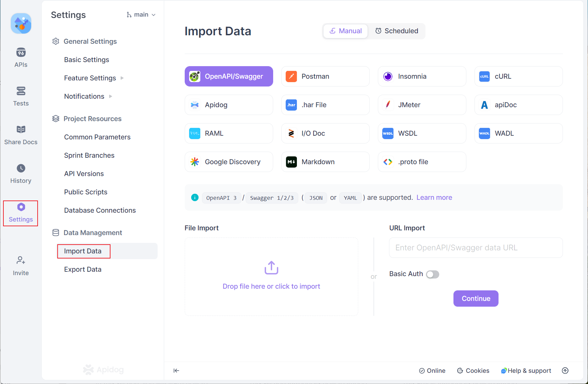The width and height of the screenshot is (588, 384).
Task: Open the Learn more link
Action: (434, 197)
